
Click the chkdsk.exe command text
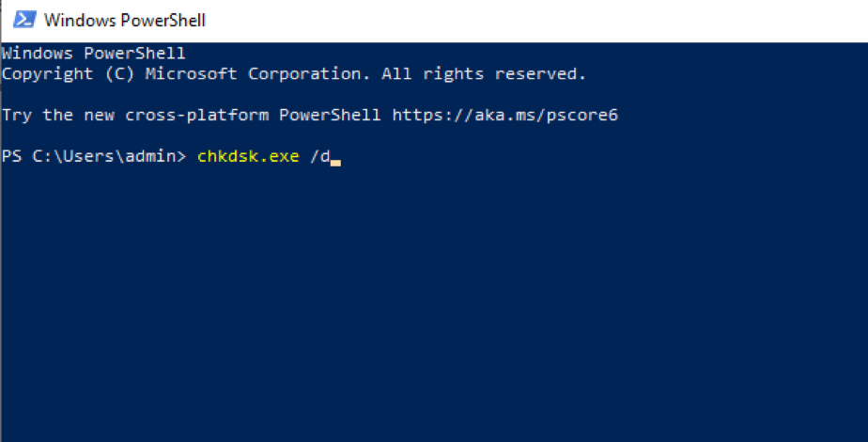pos(248,156)
